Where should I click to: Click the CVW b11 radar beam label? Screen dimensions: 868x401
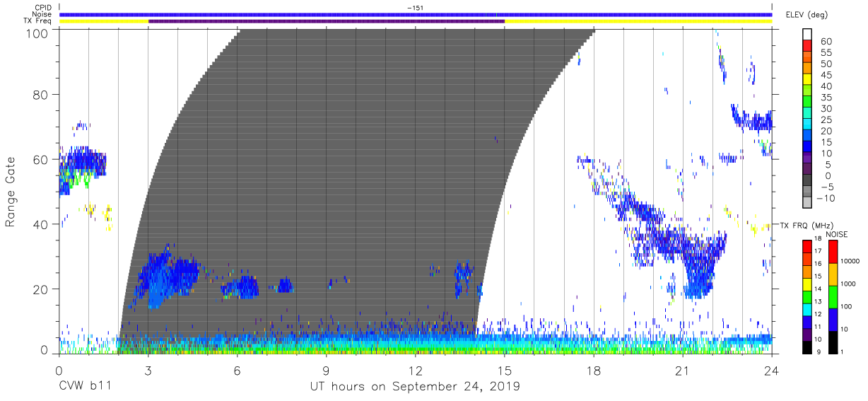coord(86,386)
